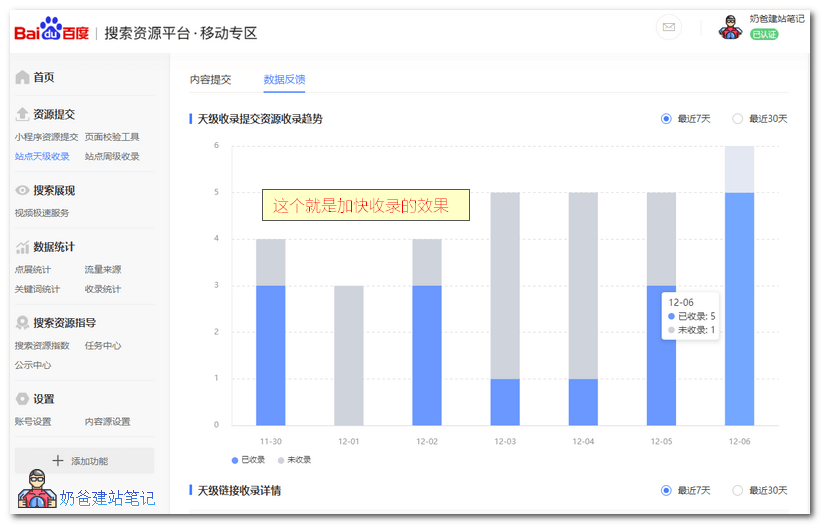Open the 站点周级收录 link

click(x=112, y=156)
